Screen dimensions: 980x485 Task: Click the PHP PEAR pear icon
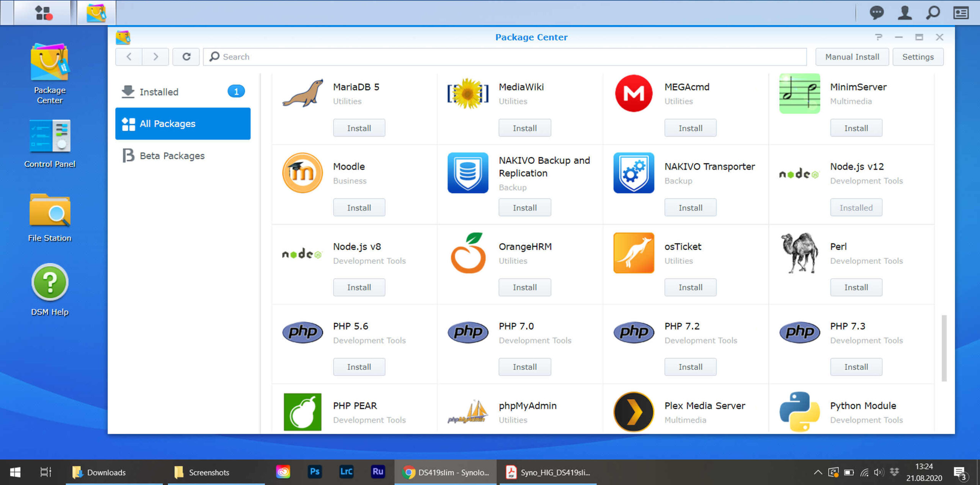point(302,412)
